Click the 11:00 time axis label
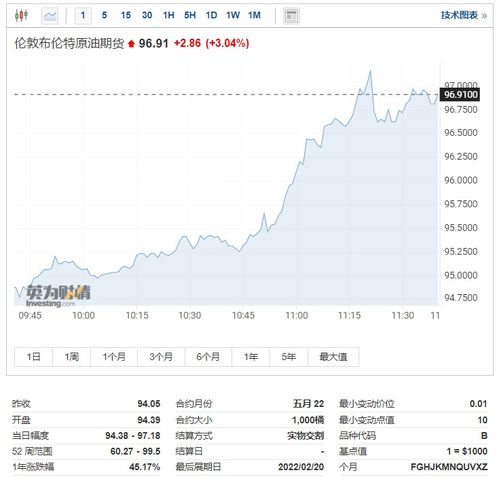 click(x=297, y=315)
